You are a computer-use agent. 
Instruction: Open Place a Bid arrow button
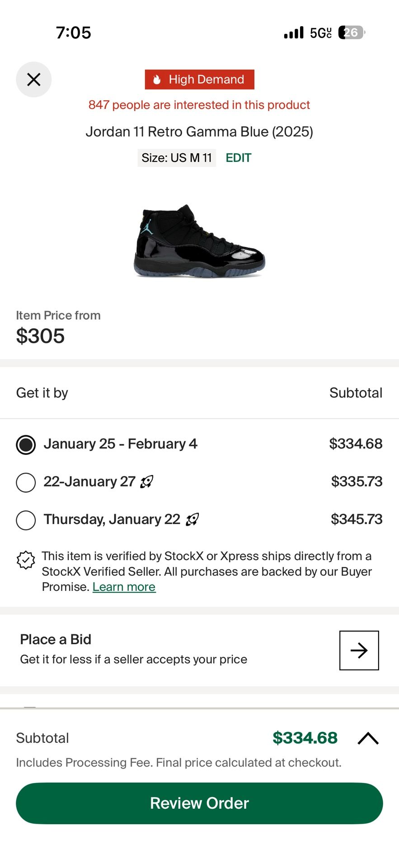[x=359, y=650]
